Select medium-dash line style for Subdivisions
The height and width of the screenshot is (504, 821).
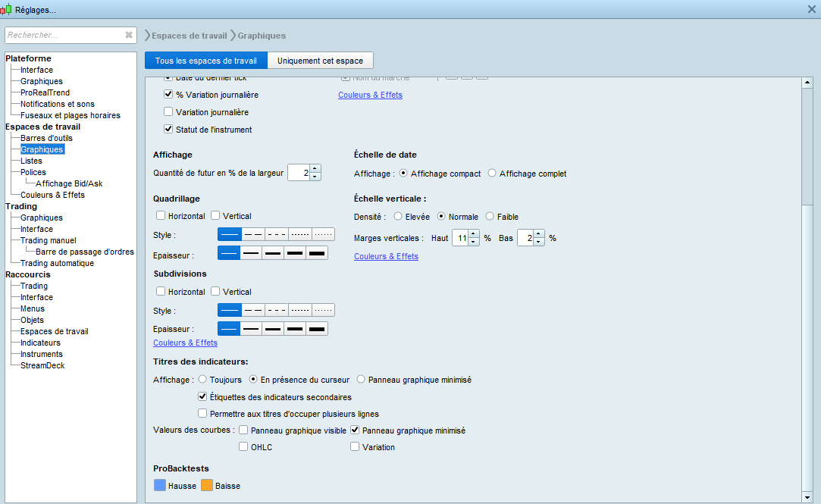[x=277, y=310]
